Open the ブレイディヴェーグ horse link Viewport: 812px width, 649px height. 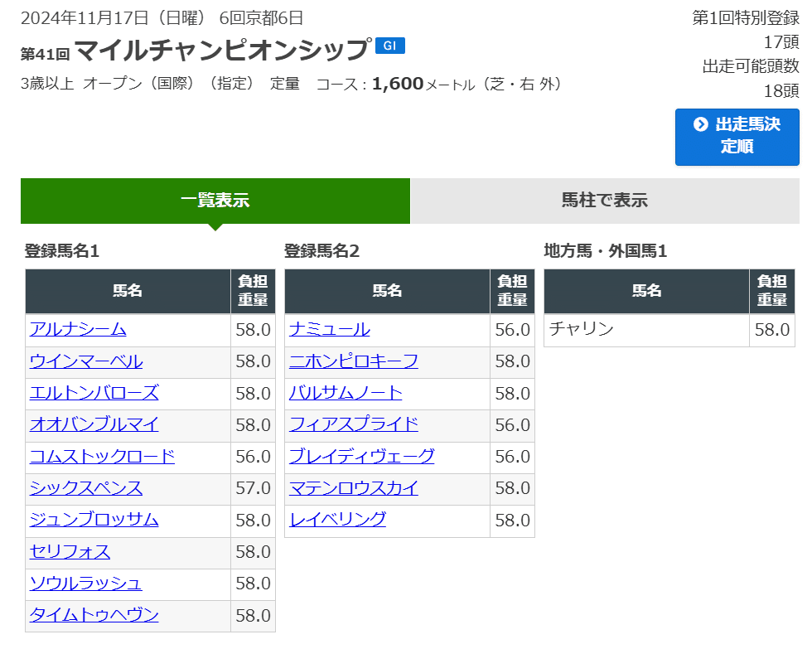click(x=361, y=457)
